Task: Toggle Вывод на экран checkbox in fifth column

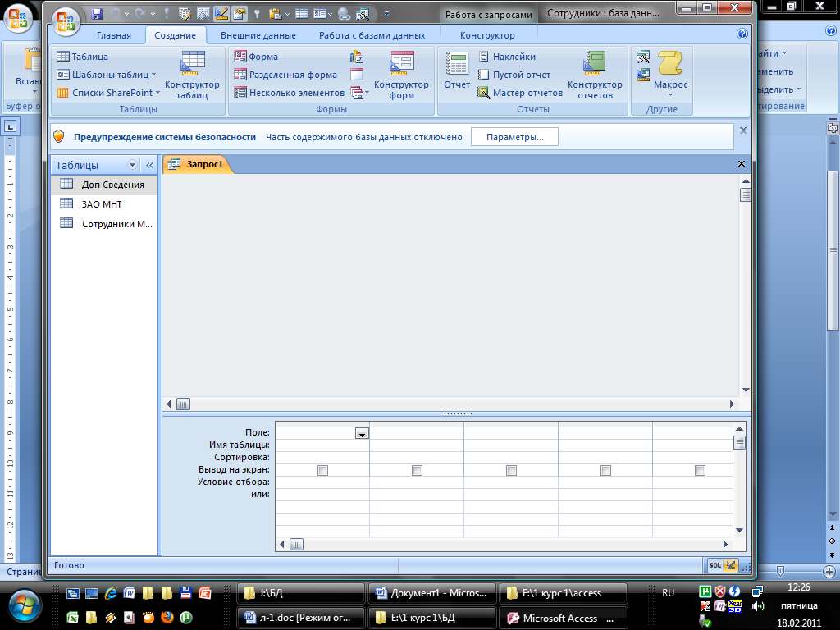Action: (700, 470)
